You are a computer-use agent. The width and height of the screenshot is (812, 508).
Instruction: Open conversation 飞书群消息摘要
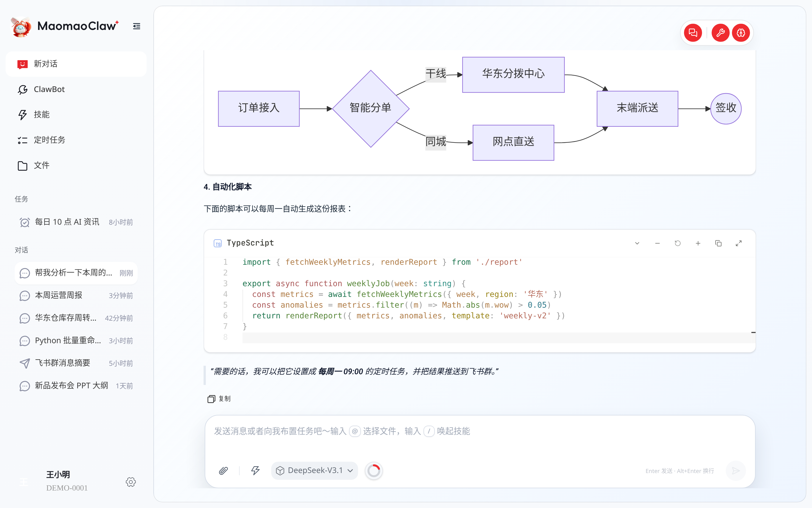point(76,363)
